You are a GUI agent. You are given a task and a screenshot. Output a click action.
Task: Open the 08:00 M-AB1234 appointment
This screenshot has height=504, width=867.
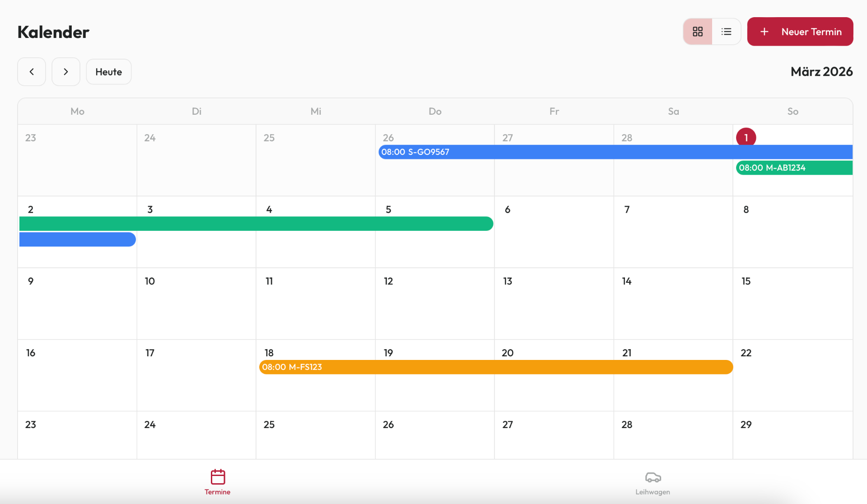794,168
